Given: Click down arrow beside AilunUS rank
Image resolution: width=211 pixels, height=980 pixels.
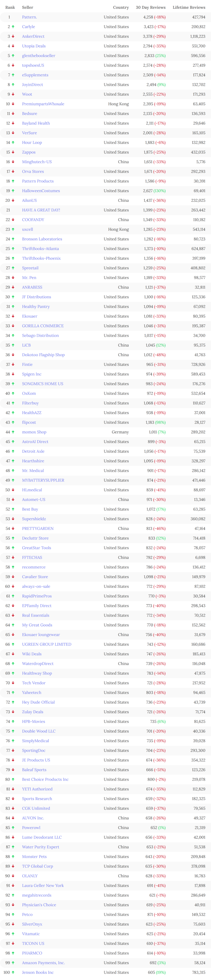Looking at the screenshot, I should pos(13,201).
